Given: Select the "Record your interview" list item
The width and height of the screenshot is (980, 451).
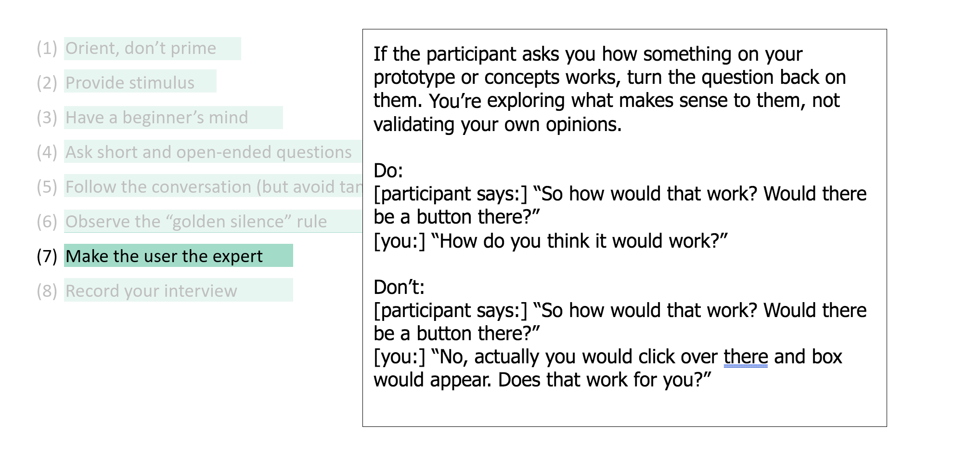Looking at the screenshot, I should click(x=179, y=290).
